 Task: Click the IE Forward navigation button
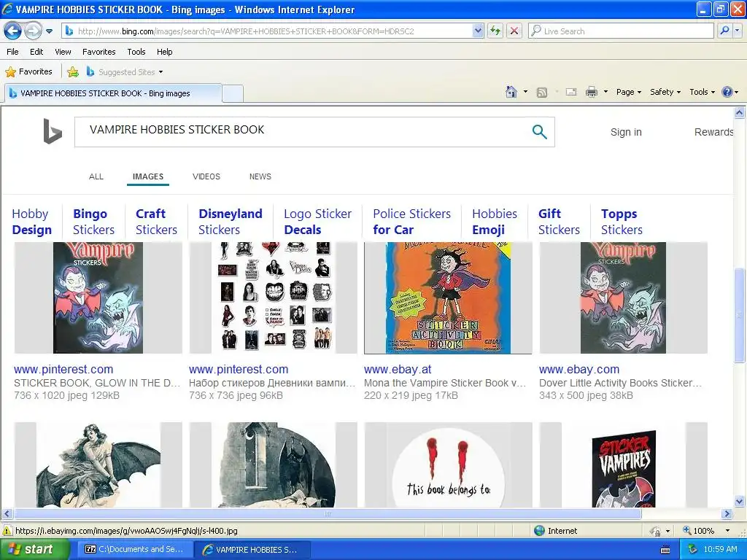pyautogui.click(x=33, y=31)
